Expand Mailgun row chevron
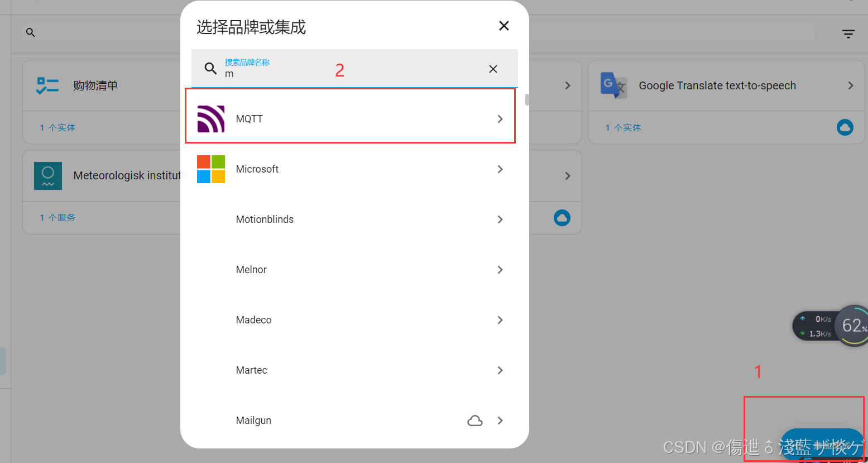The height and width of the screenshot is (463, 868). point(500,421)
